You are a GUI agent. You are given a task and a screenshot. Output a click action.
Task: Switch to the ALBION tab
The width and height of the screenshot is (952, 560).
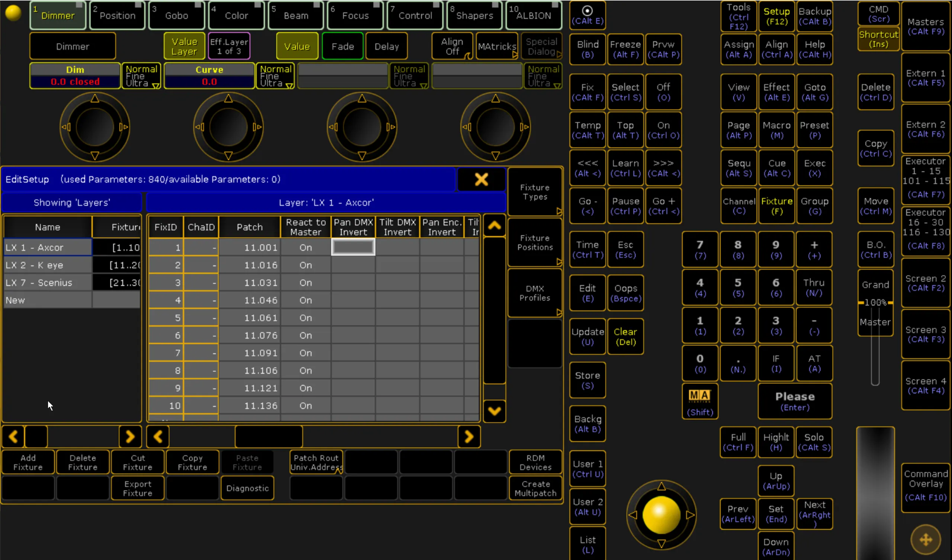click(x=533, y=15)
